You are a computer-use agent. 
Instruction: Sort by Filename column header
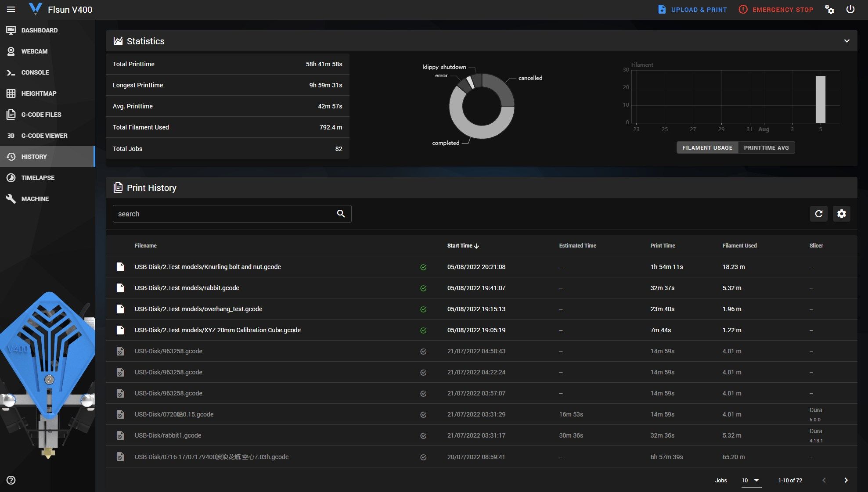pos(146,246)
